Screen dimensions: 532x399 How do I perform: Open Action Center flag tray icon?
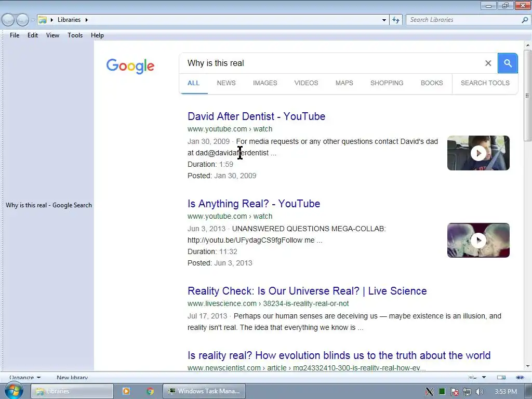(454, 392)
